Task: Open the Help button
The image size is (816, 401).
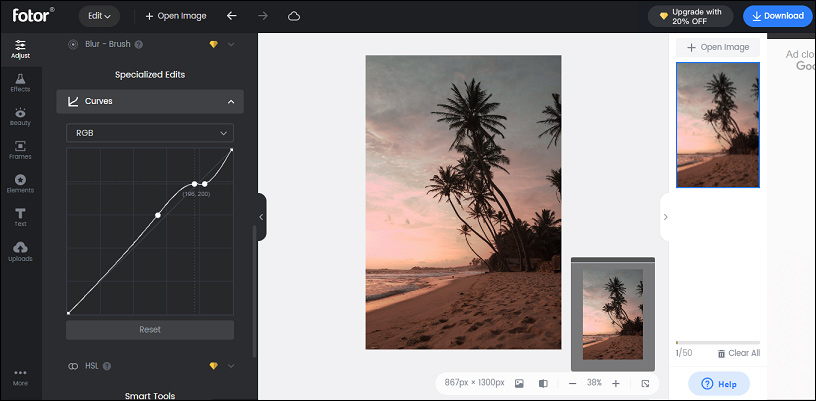Action: pos(719,384)
